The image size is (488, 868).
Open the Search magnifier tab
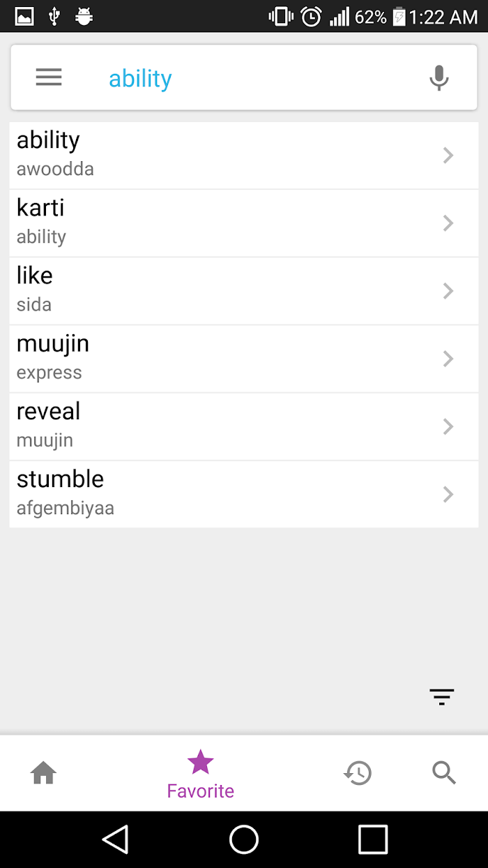[x=444, y=773]
